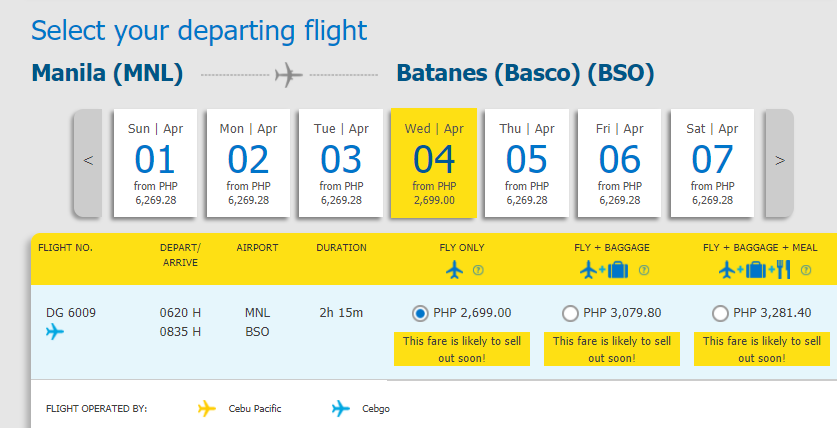Pick the Sun Apr 01 date tab
The height and width of the screenshot is (428, 837).
point(154,162)
